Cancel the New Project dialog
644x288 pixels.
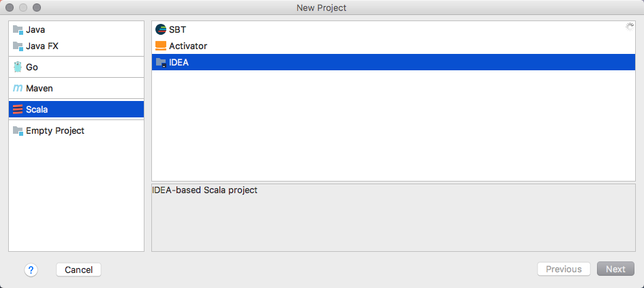78,270
